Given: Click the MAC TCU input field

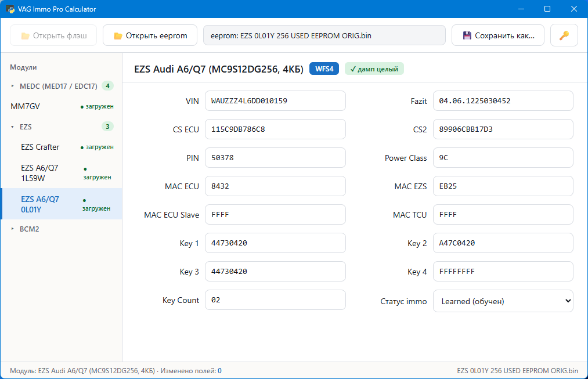Looking at the screenshot, I should [x=503, y=215].
